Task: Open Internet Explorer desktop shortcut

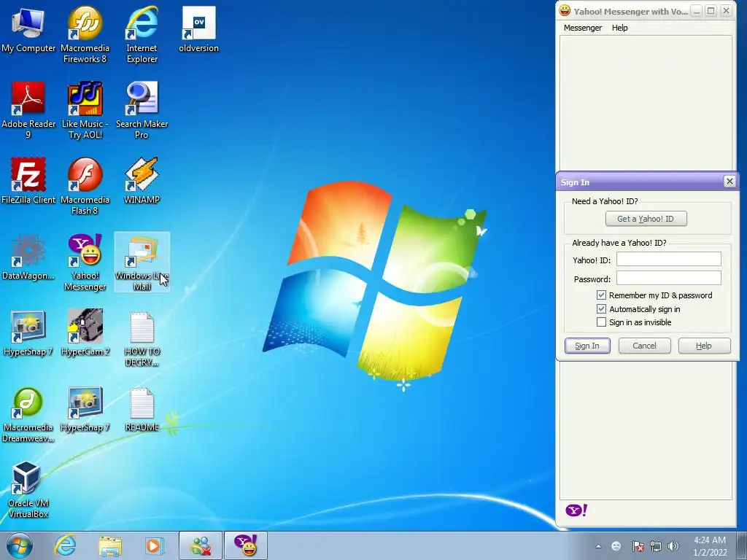Action: coord(142,34)
